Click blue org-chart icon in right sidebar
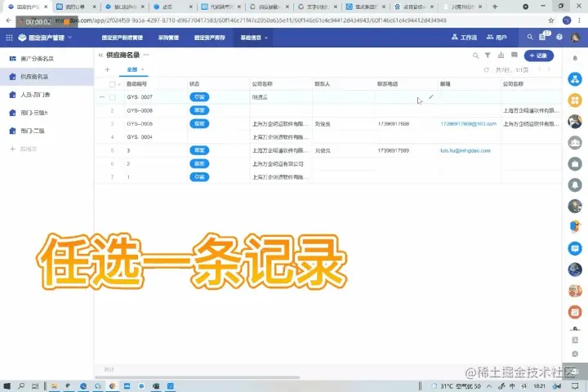The height and width of the screenshot is (392, 588). coord(574,79)
